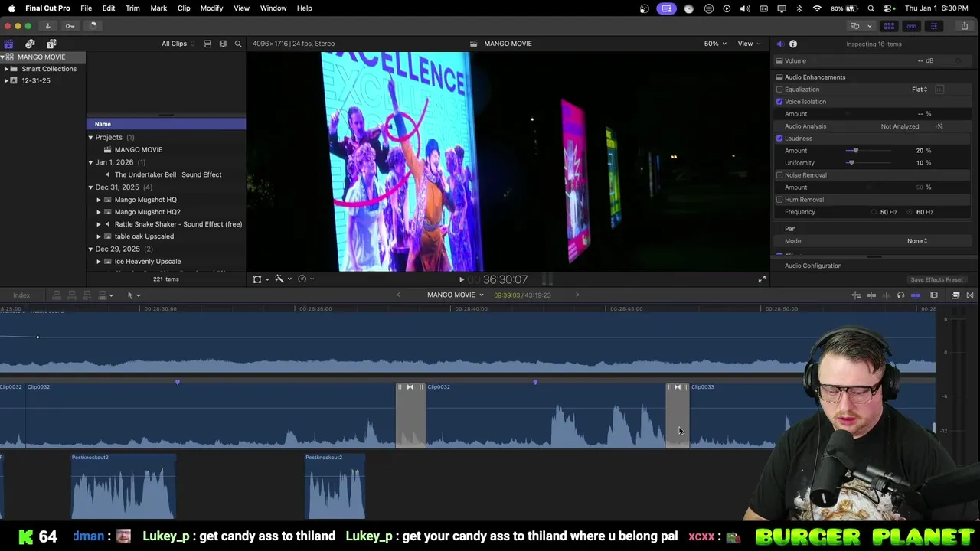Show the Info inspector tab
980x551 pixels.
click(793, 44)
